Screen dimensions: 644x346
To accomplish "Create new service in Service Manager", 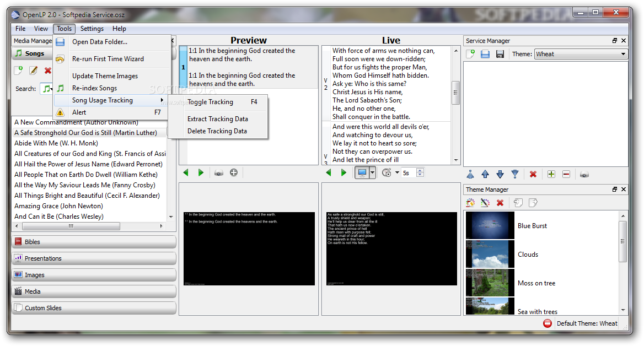I will pos(470,54).
